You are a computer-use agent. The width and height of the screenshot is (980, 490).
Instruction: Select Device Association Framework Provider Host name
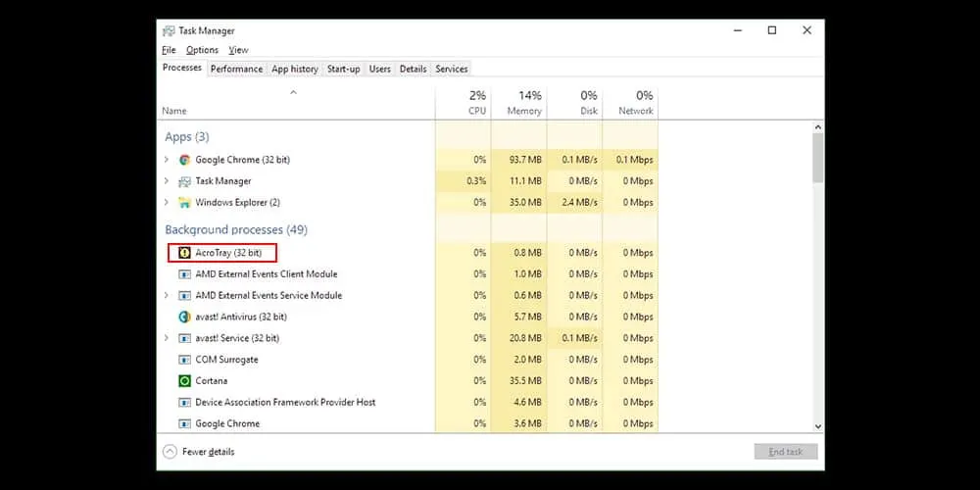(285, 402)
